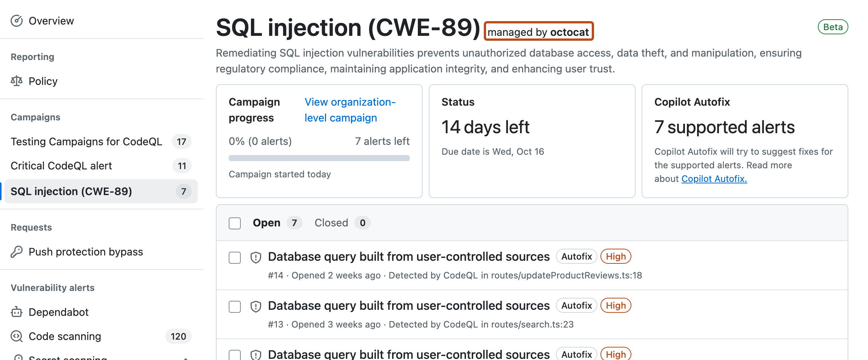The width and height of the screenshot is (868, 360).
Task: Click the Policy scales icon
Action: (x=17, y=81)
